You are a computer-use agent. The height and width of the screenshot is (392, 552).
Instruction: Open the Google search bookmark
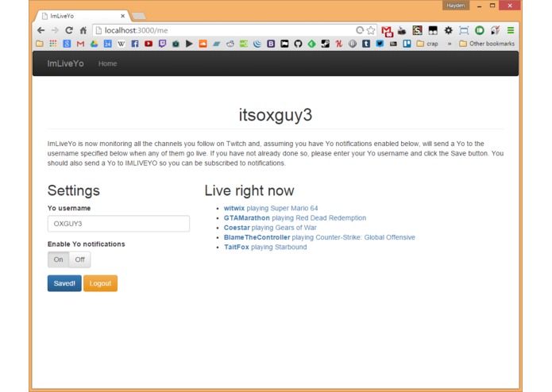tap(67, 44)
